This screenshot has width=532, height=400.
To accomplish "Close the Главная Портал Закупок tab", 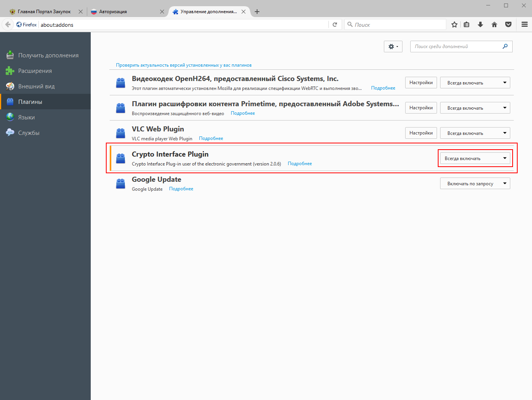I will (81, 12).
